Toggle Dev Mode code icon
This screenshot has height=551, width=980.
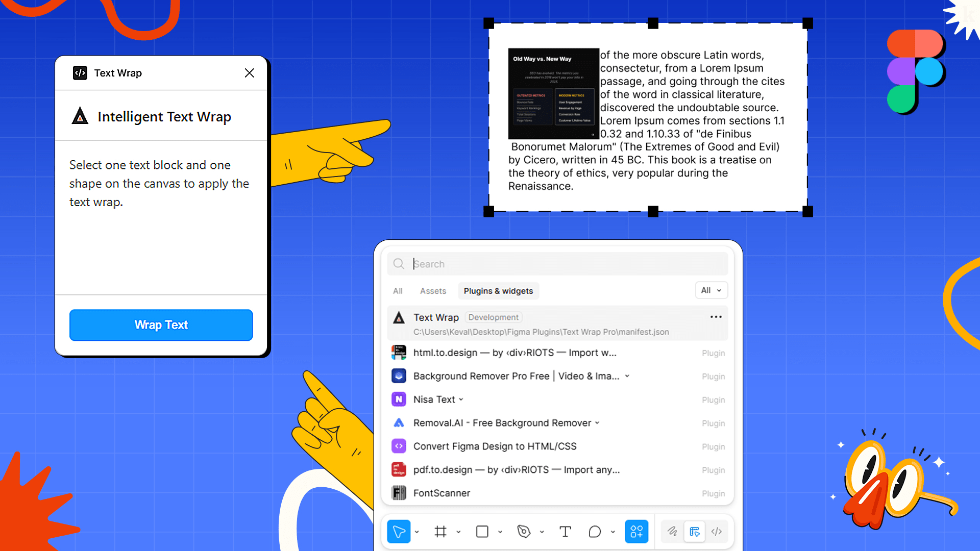tap(717, 532)
